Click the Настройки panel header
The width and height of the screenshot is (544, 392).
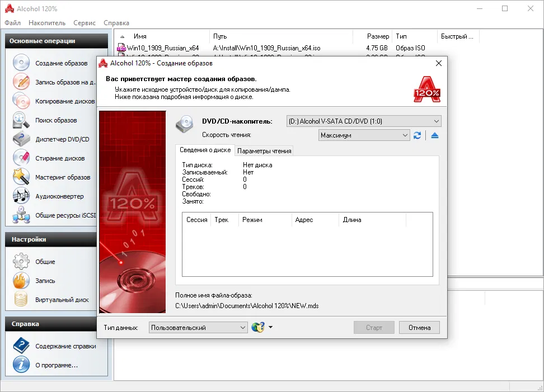pos(51,239)
